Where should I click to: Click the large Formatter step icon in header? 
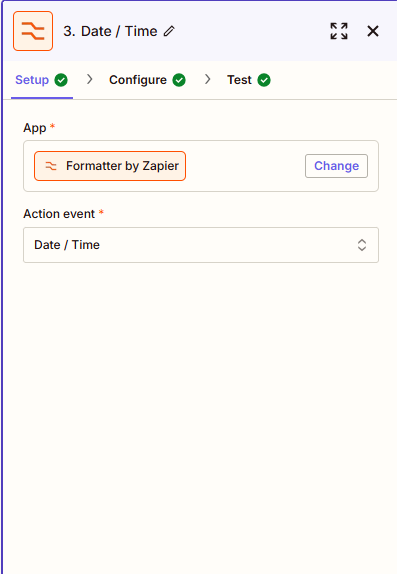[33, 31]
